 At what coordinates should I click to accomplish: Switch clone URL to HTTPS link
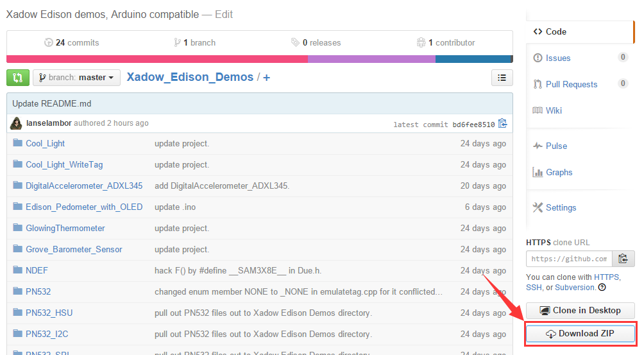(607, 277)
